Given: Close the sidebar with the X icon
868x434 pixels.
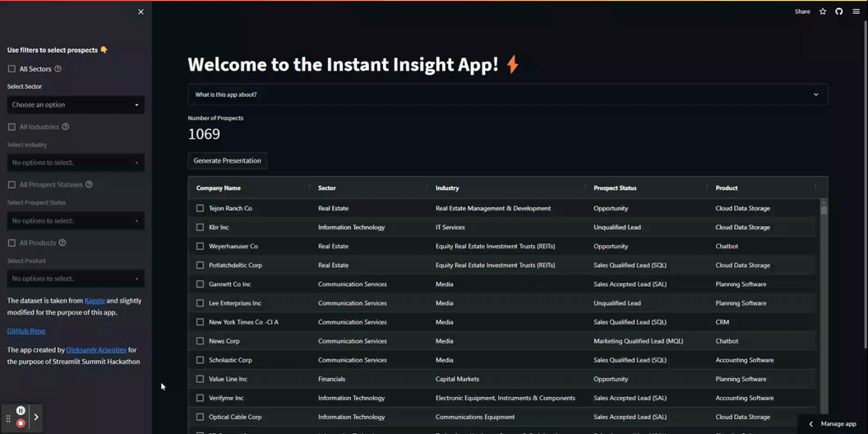Looking at the screenshot, I should (x=141, y=12).
